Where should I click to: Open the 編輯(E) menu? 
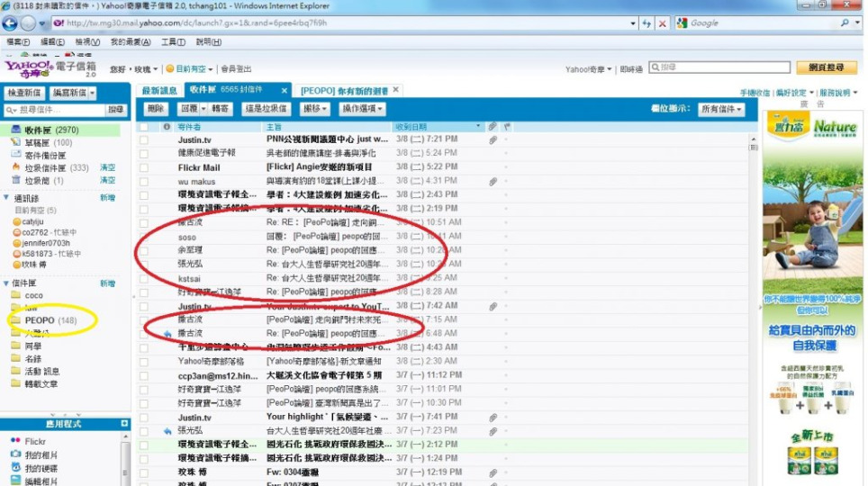click(52, 42)
